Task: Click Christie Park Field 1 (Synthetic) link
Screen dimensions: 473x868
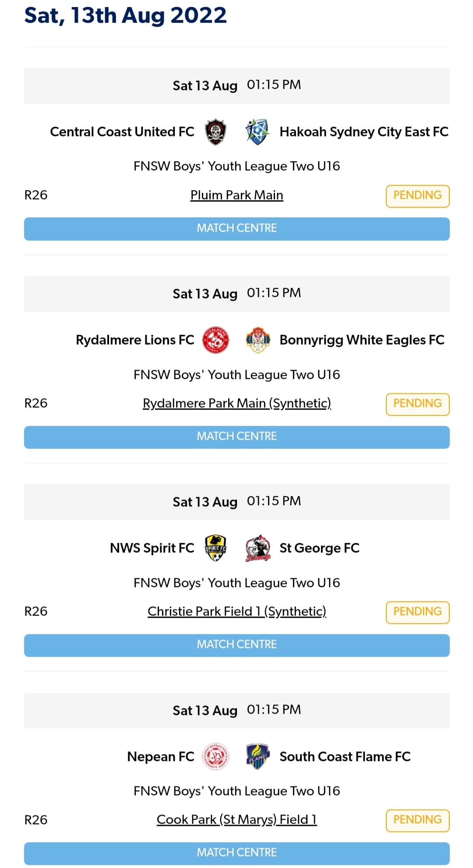Action: click(236, 611)
